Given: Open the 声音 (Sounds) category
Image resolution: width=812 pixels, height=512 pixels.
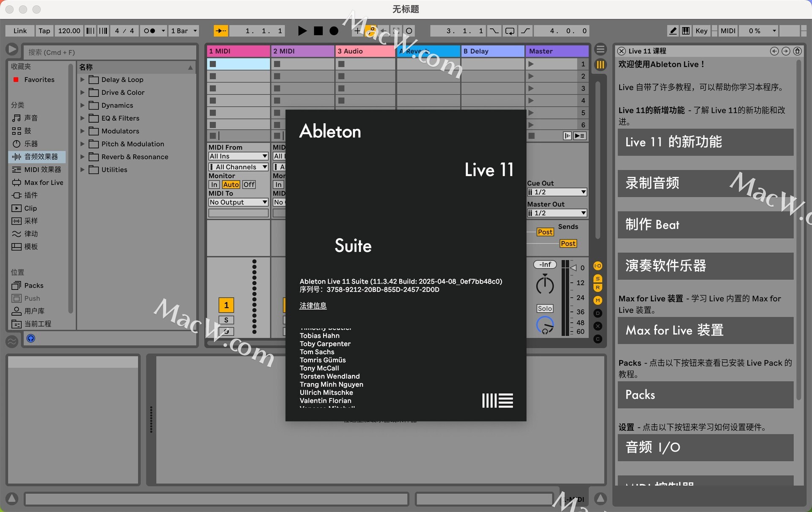Looking at the screenshot, I should point(31,118).
